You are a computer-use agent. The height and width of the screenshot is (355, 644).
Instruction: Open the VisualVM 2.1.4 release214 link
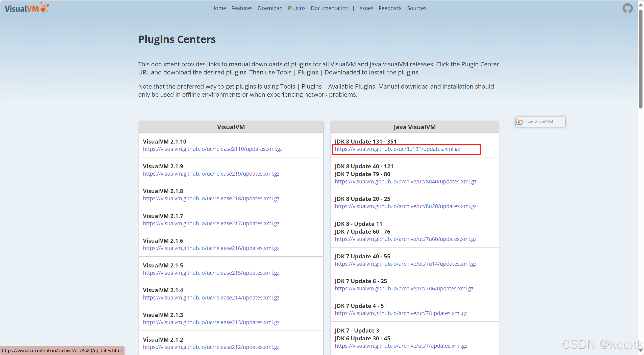pyautogui.click(x=211, y=297)
